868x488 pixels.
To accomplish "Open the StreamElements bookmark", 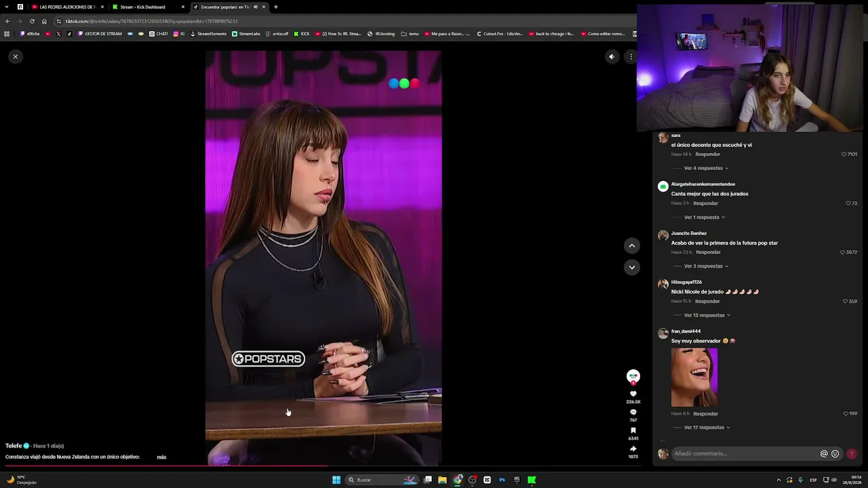I will tap(209, 34).
